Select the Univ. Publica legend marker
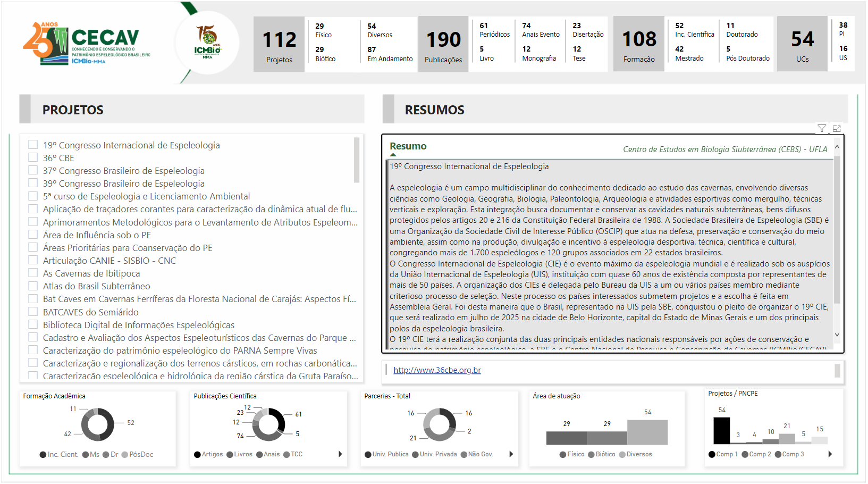The height and width of the screenshot is (484, 868). click(x=368, y=455)
